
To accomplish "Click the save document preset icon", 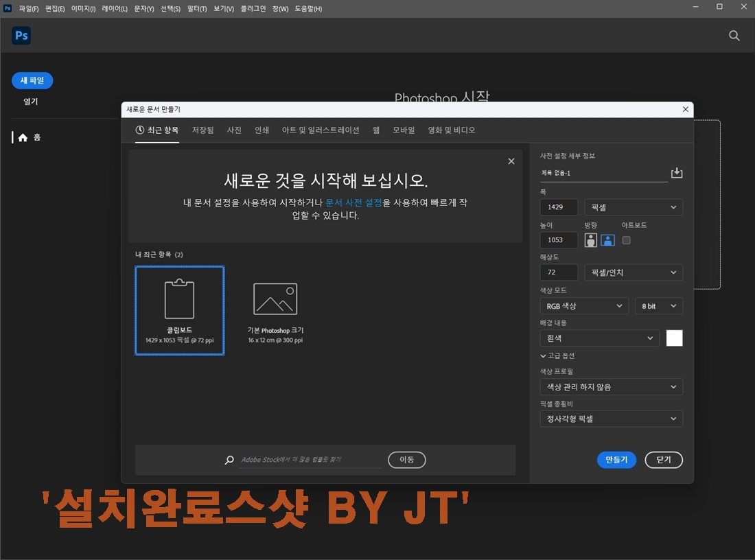I will click(677, 173).
